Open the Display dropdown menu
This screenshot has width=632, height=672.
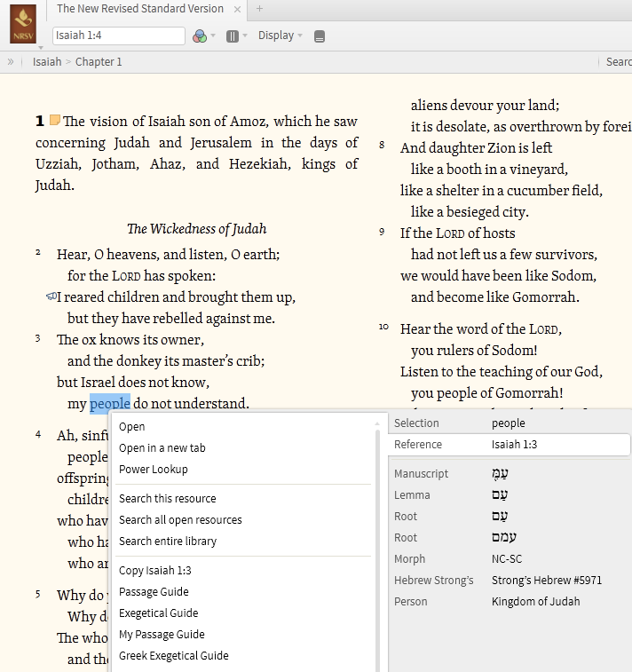click(280, 36)
